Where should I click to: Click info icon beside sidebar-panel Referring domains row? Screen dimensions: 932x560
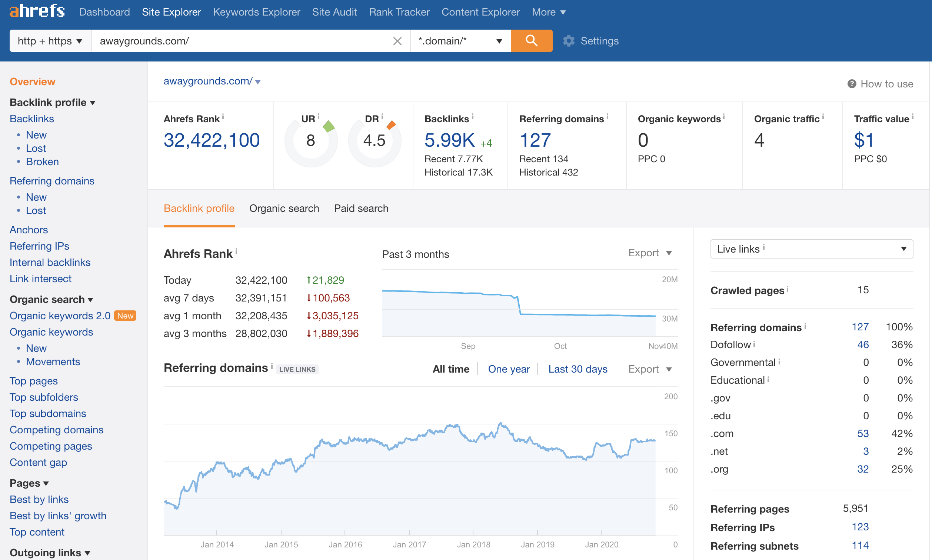point(805,326)
